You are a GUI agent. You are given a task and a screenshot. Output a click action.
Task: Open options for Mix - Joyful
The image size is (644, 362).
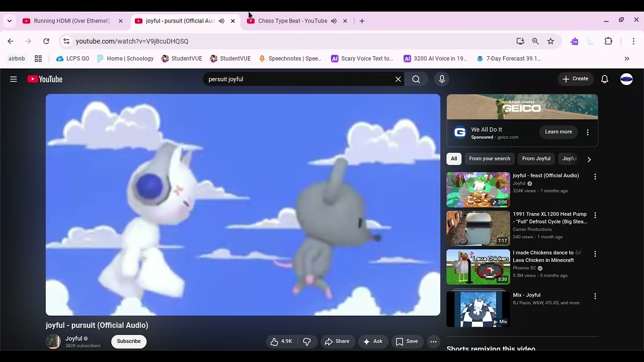(x=595, y=296)
